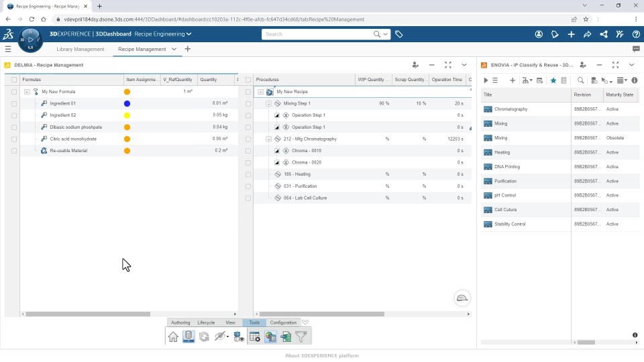Image resolution: width=644 pixels, height=362 pixels.
Task: Check the 185 - Heating row checkbox
Action: pos(248,174)
